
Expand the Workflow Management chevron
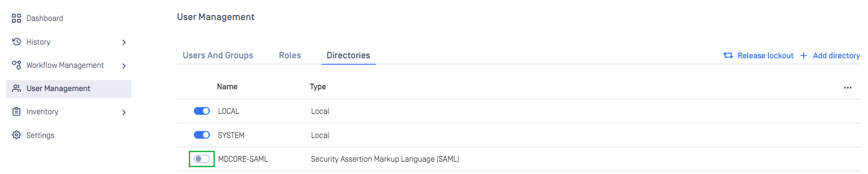click(x=124, y=66)
